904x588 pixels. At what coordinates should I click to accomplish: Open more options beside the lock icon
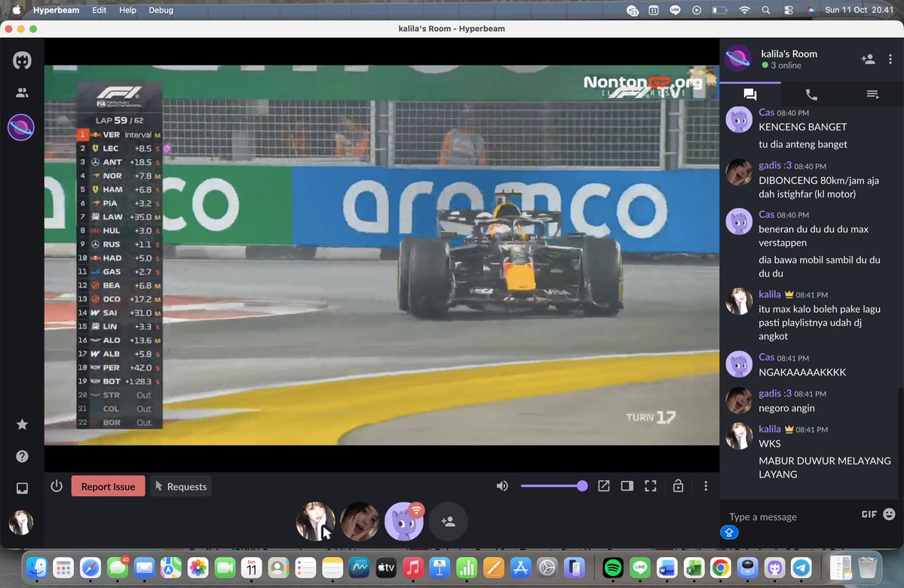(x=706, y=486)
